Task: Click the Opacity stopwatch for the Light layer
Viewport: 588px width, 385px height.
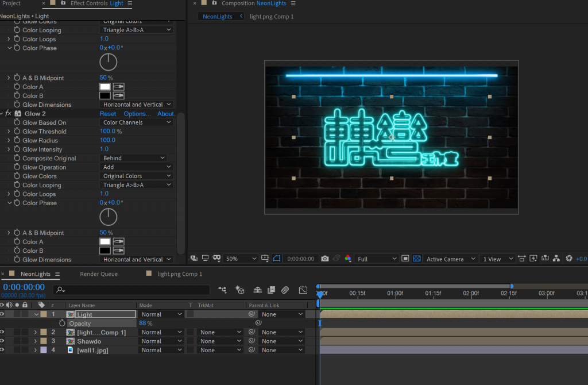Action: pyautogui.click(x=62, y=324)
